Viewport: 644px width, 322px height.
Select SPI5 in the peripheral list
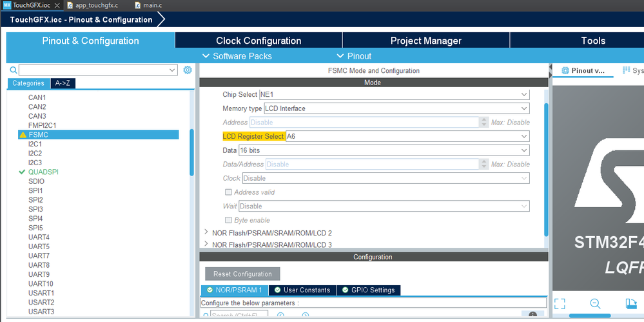pos(35,228)
